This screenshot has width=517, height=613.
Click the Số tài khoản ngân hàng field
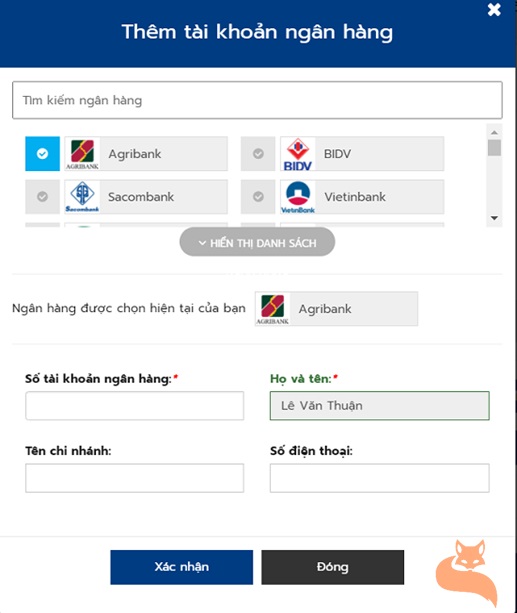point(135,406)
